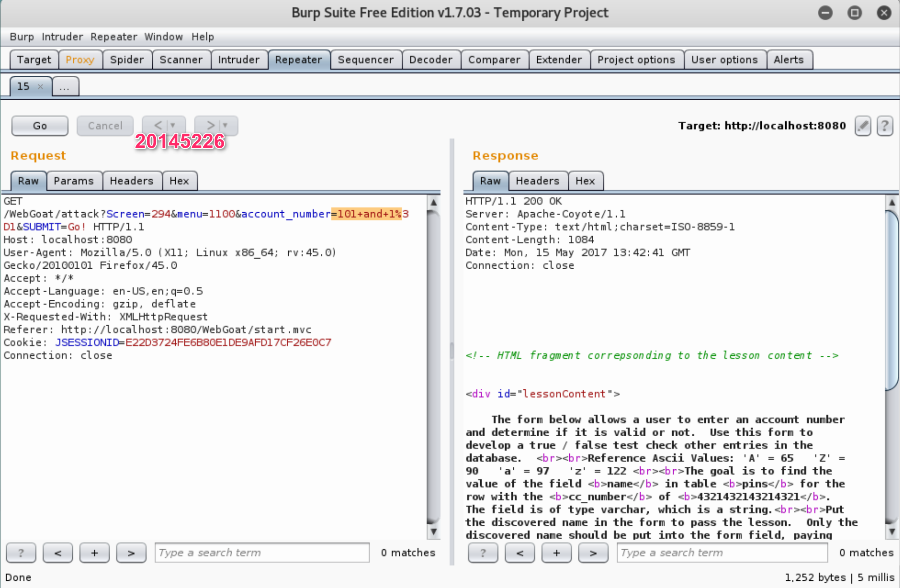Click the lessonContent div tag
This screenshot has width=900, height=588.
(543, 394)
